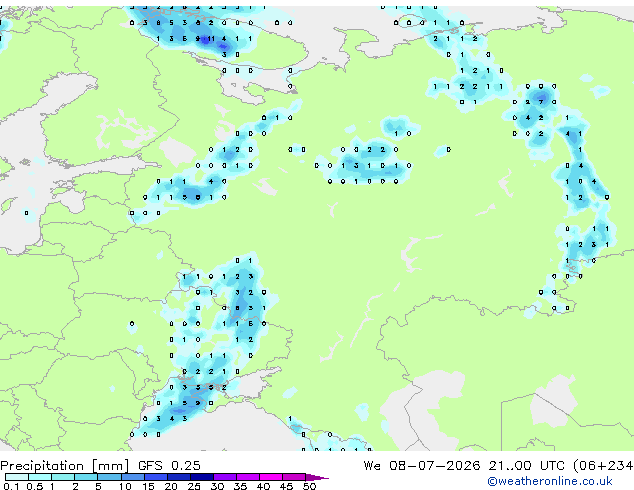634x490 pixels.
Task: Choose the 25–30 mm dark blue swatch
Action: pos(202,477)
